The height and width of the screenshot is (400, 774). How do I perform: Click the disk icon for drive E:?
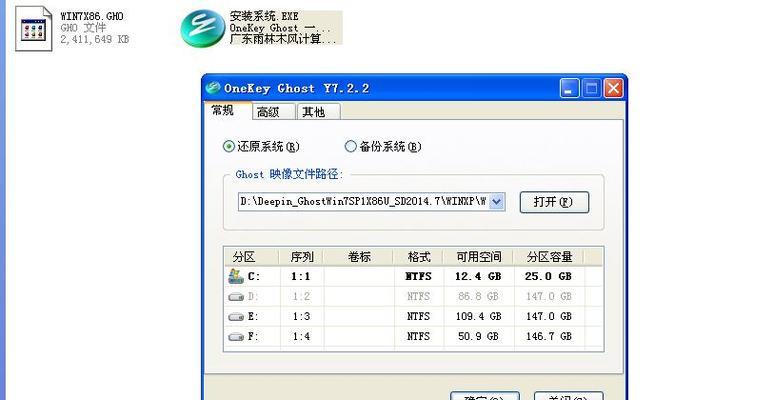(236, 317)
